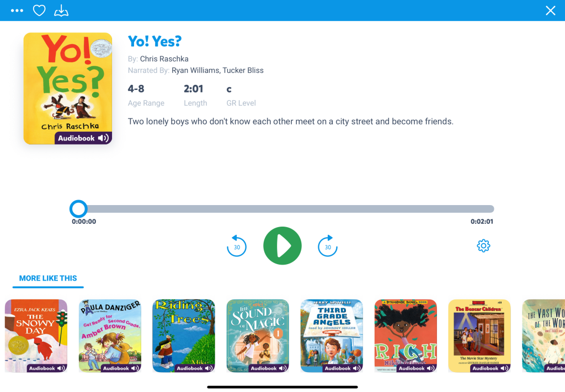Click the Yo! Yes? cover image
Viewport: 565px width, 392px height.
[x=68, y=88]
